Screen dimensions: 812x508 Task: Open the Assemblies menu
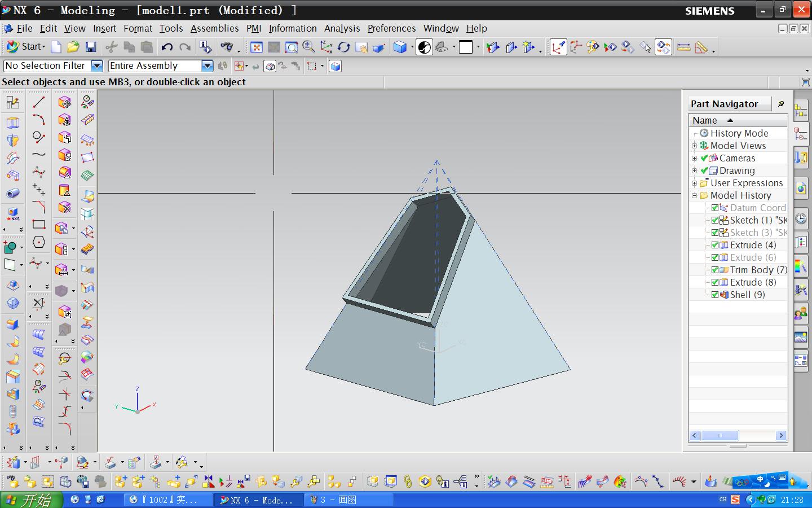pyautogui.click(x=214, y=28)
